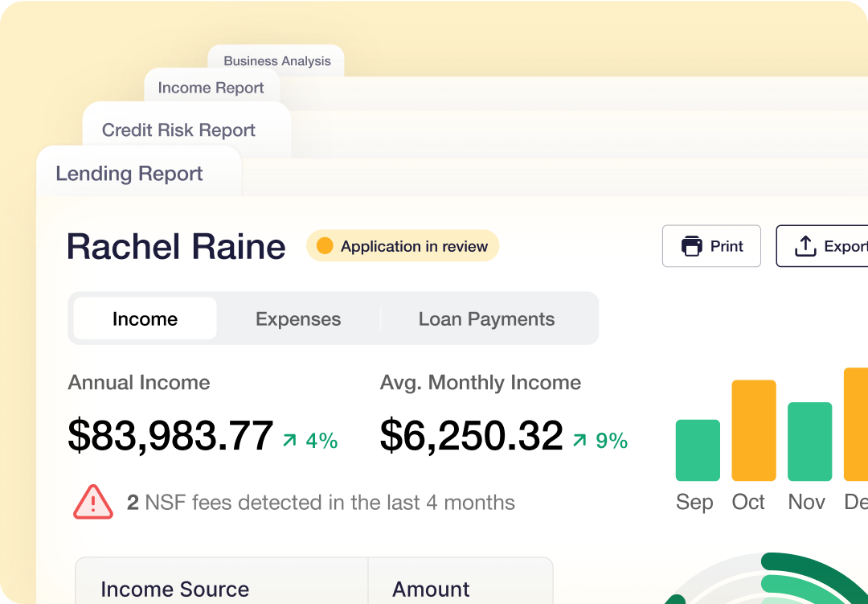Click the Nov month label
868x604 pixels.
click(807, 502)
